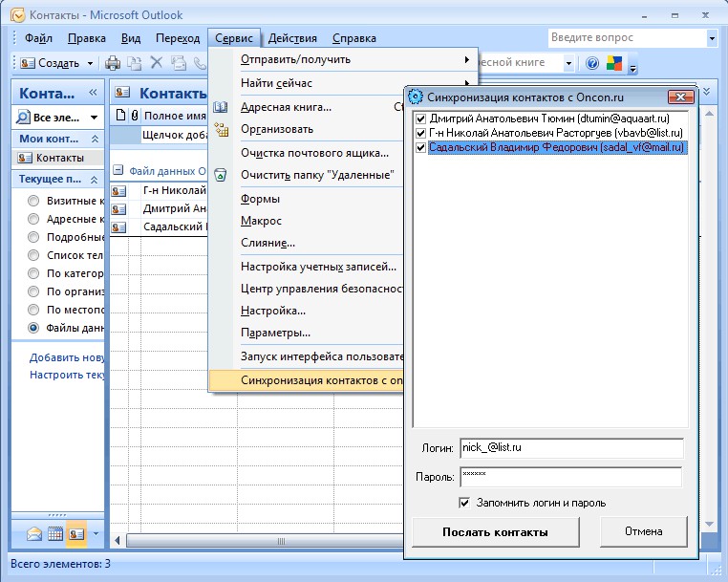This screenshot has width=728, height=582.
Task: Click the attachment paperclip column header icon
Action: tap(135, 116)
